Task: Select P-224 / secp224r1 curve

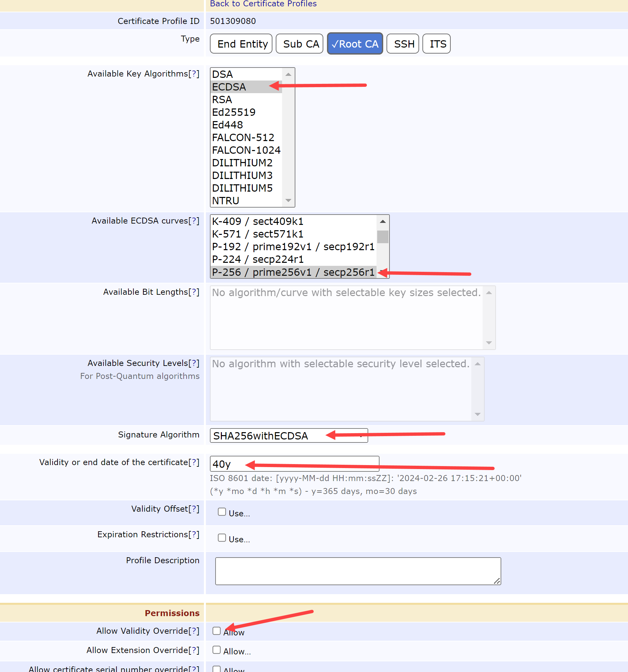Action: point(257,259)
